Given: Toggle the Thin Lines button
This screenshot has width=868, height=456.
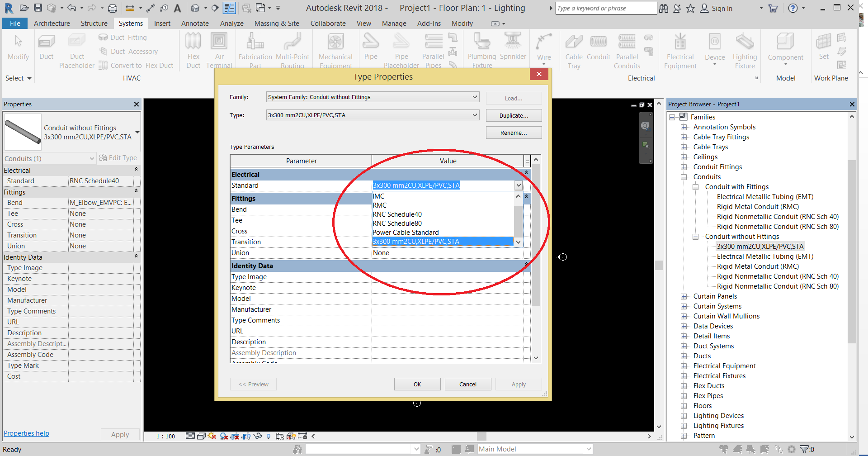Looking at the screenshot, I should (x=230, y=8).
